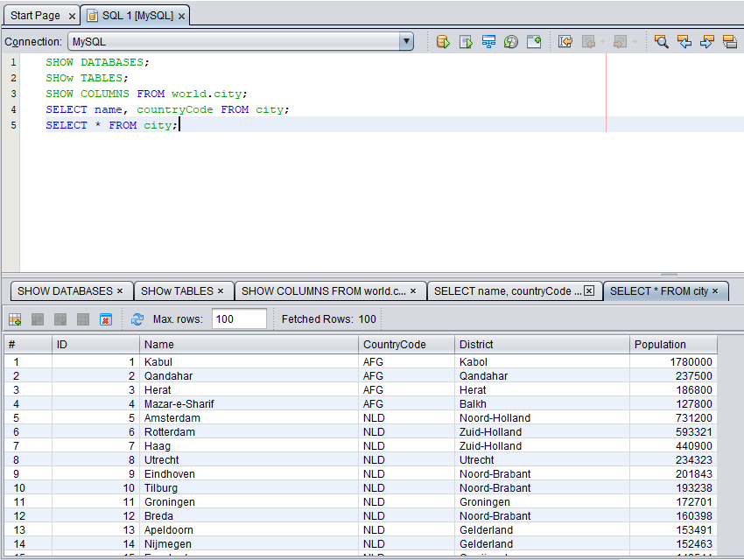
Task: Click the magnifier search icon
Action: click(x=662, y=41)
